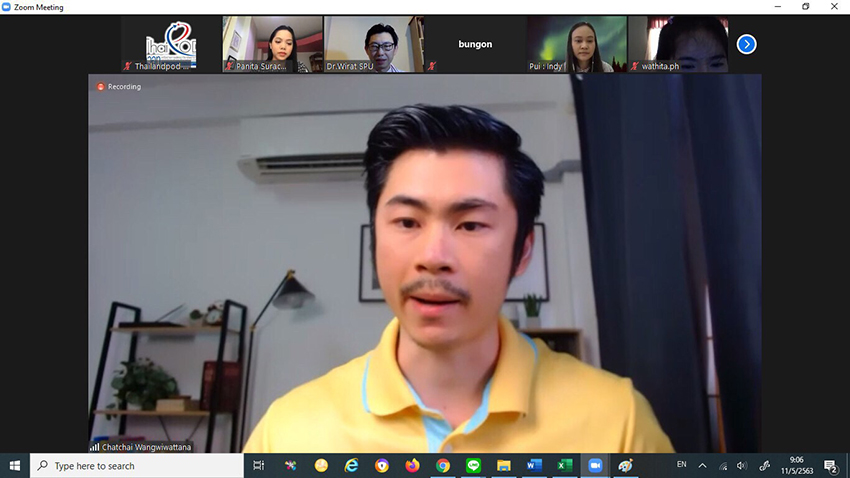Viewport: 850px width, 478px height.
Task: Select the Dr.Wirat SPU video thumbnail
Action: (374, 44)
